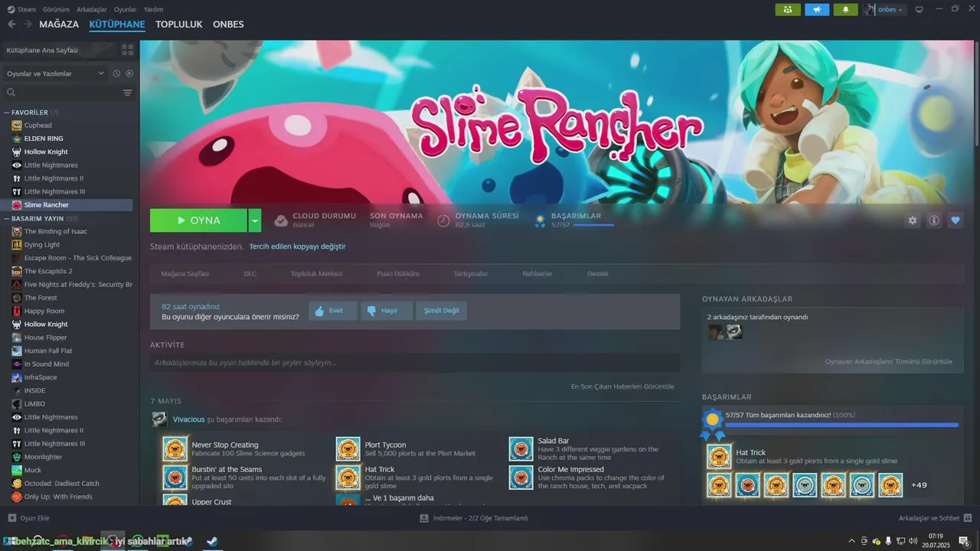Open the Steam icon in Windows taskbar
This screenshot has height=551, width=980.
coord(212,542)
